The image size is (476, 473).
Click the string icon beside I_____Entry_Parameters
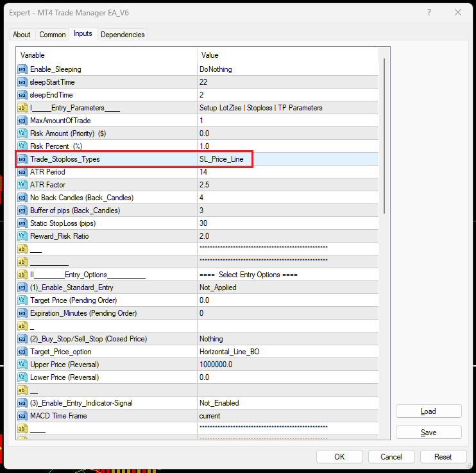click(22, 108)
